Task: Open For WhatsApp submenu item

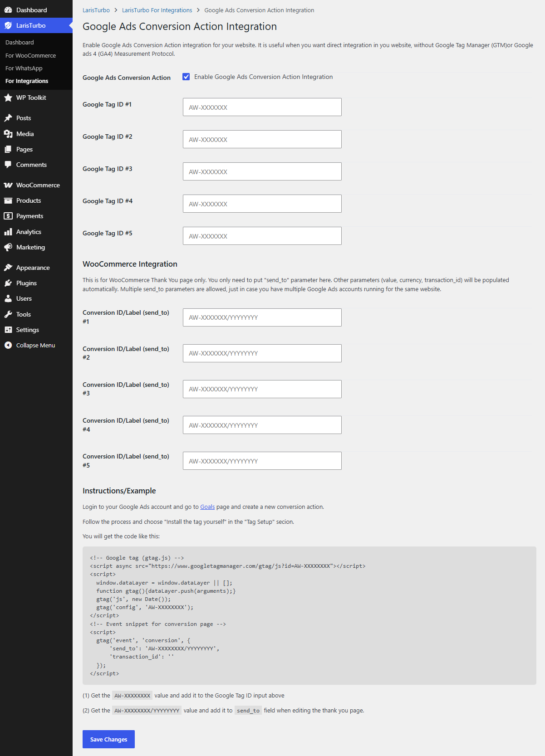Action: pos(24,68)
